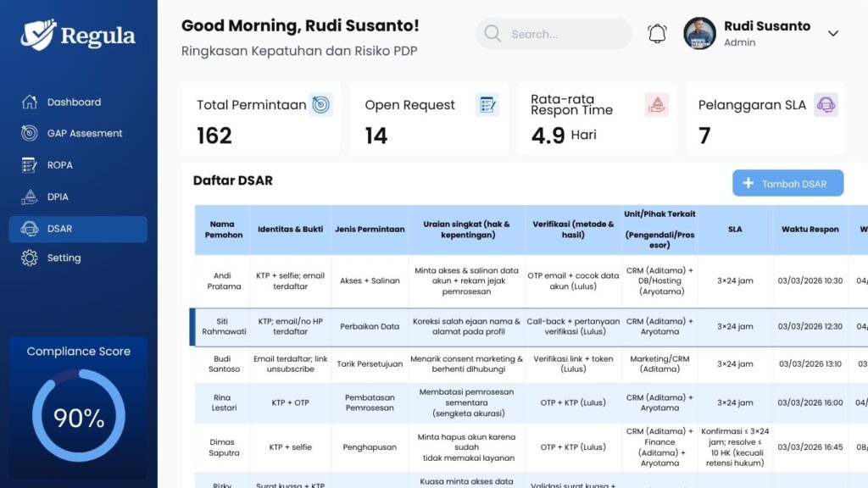The width and height of the screenshot is (868, 488).
Task: Select the Dashboard icon in the sidebar
Action: pyautogui.click(x=29, y=102)
